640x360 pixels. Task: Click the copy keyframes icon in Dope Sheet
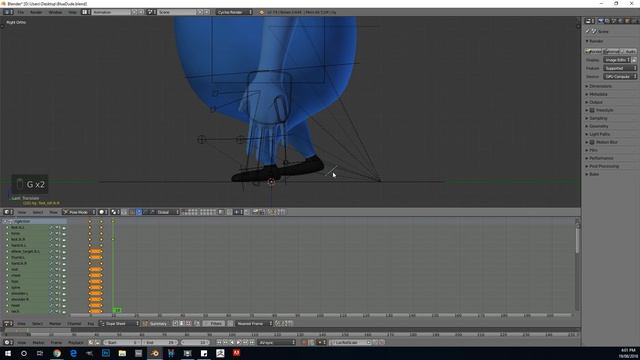(x=278, y=323)
